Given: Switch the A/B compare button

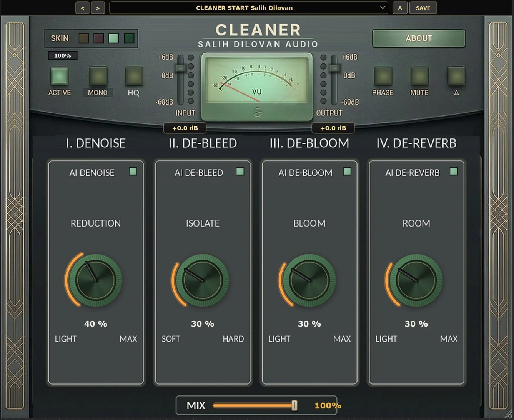Looking at the screenshot, I should [x=400, y=8].
